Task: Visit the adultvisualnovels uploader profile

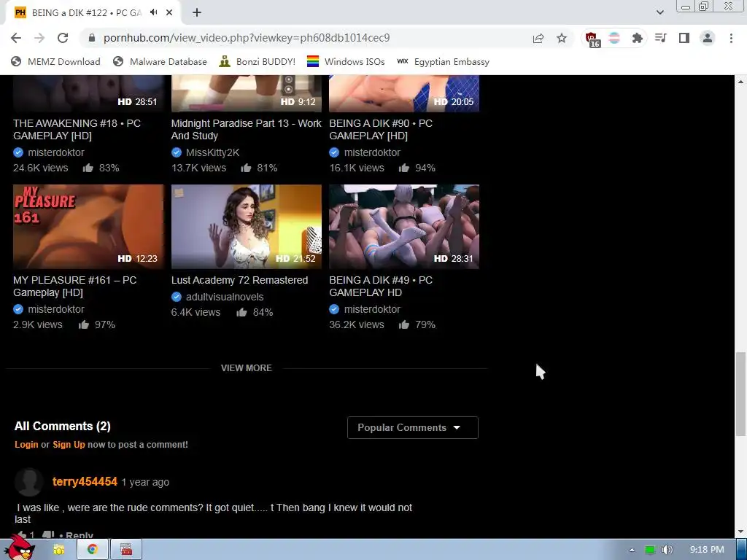Action: coord(225,297)
